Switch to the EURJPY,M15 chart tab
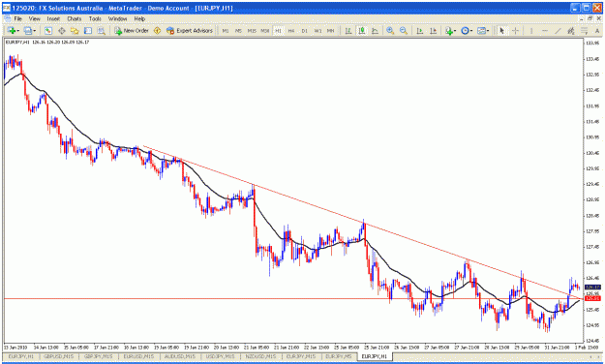Image resolution: width=605 pixels, height=364 pixels. pos(301,356)
